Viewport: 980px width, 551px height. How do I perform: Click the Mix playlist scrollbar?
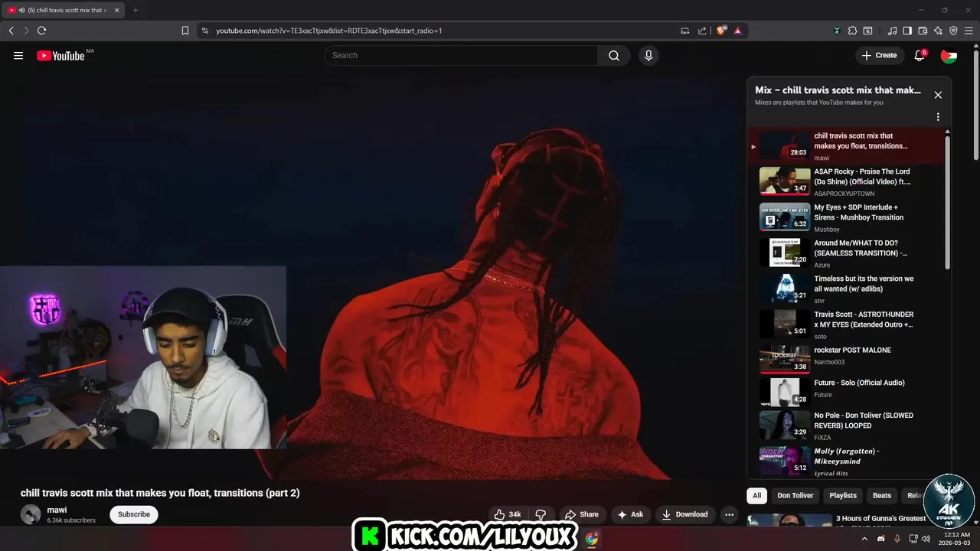pos(948,203)
